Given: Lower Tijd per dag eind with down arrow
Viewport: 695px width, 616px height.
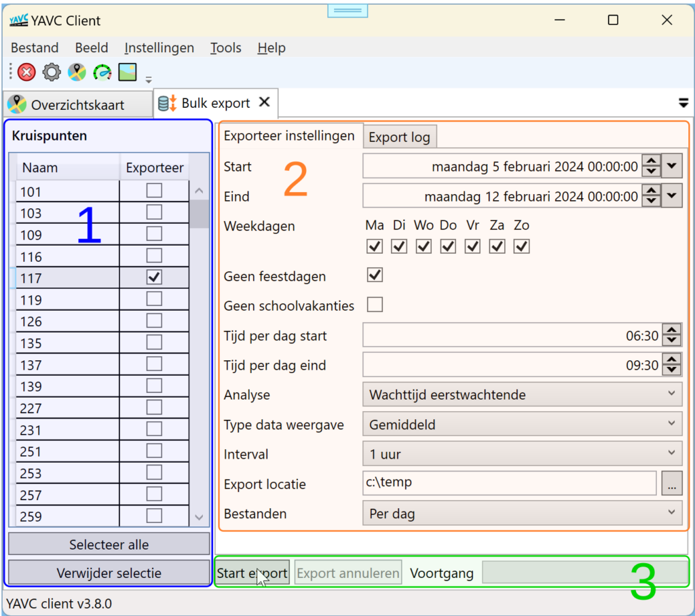Looking at the screenshot, I should click(672, 370).
